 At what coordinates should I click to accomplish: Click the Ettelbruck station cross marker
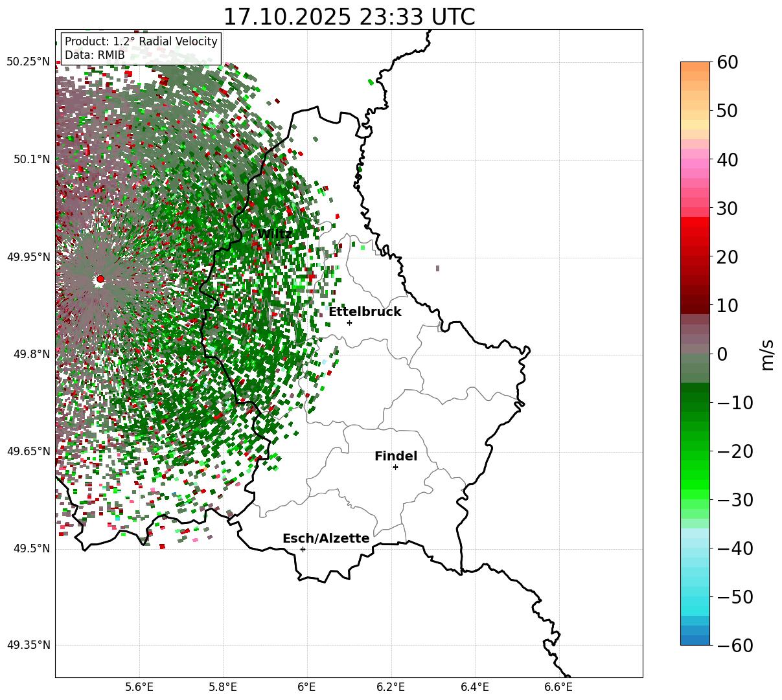tap(349, 322)
